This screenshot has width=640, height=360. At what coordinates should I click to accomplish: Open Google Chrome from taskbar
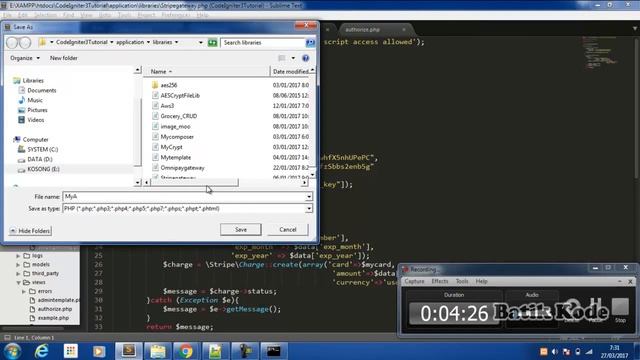[186, 351]
